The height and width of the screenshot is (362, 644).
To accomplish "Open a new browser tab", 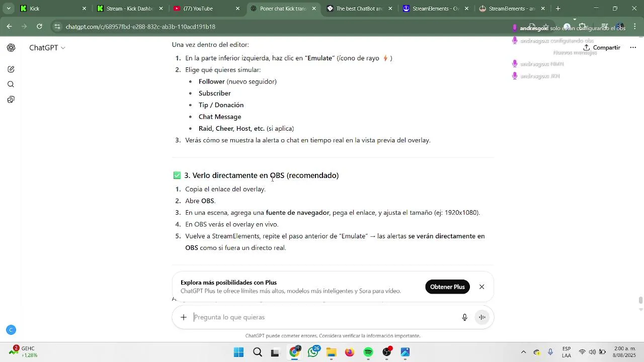I will [558, 9].
